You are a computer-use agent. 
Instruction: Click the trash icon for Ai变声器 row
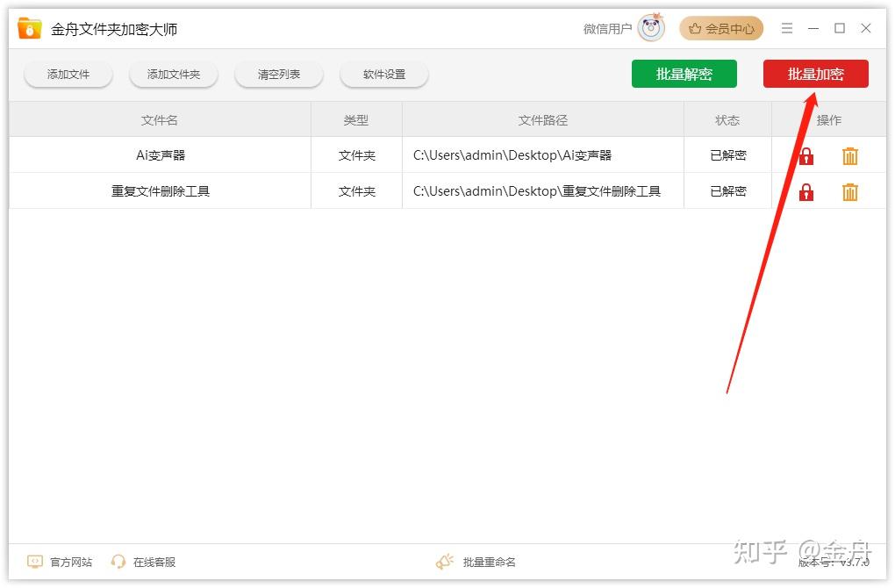pos(850,156)
